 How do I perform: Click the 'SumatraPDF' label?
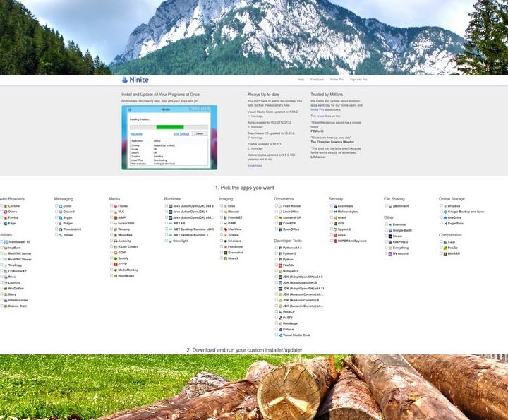coord(292,218)
